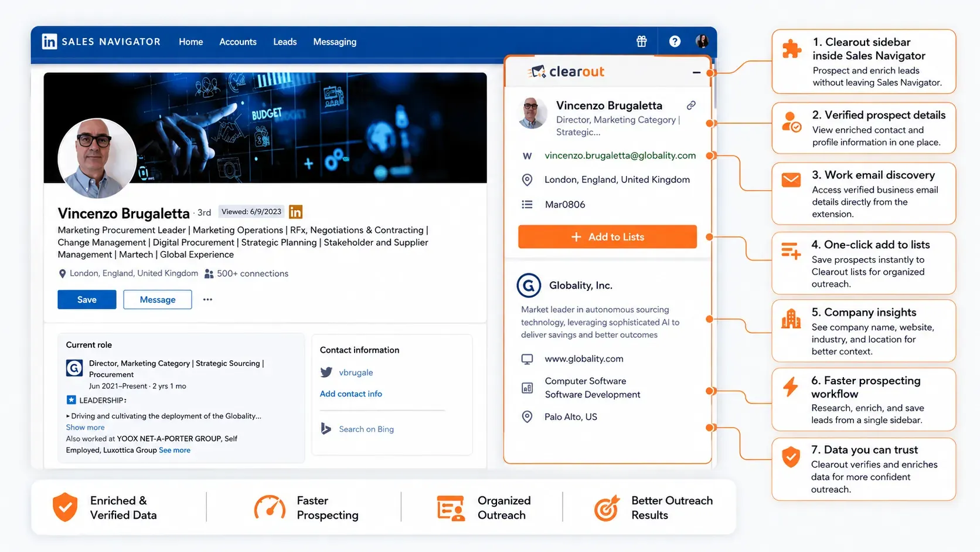Click See more for past companies
The height and width of the screenshot is (552, 980).
[175, 451]
